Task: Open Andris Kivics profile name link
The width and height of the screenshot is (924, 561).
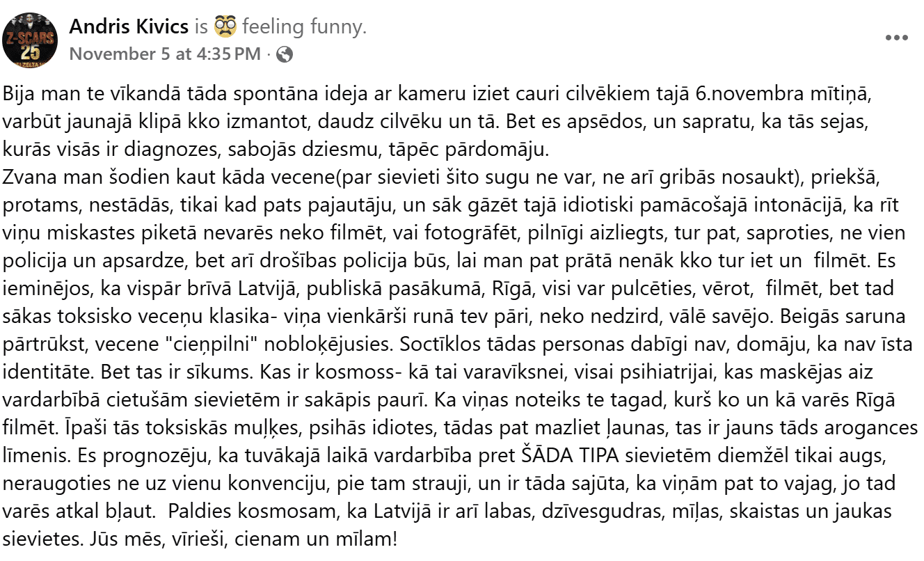Action: point(129,27)
